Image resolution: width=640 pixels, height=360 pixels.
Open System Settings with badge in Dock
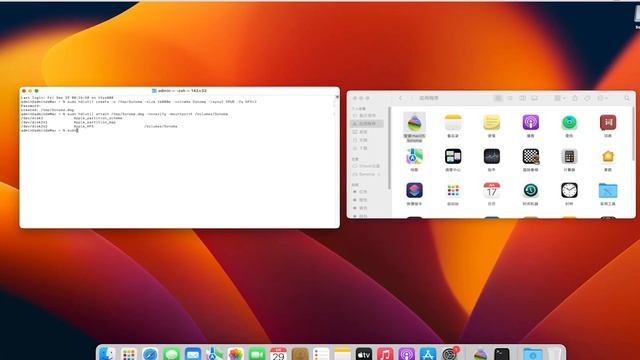coord(449,354)
